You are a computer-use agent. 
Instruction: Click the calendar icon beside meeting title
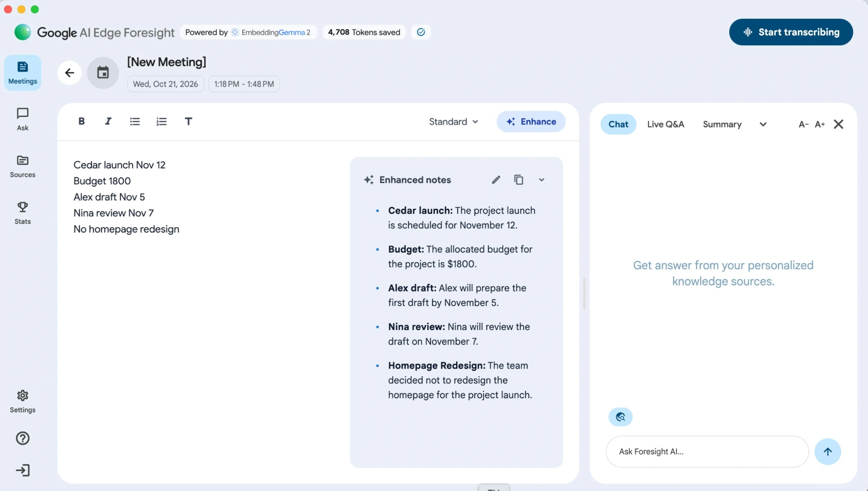tap(103, 73)
